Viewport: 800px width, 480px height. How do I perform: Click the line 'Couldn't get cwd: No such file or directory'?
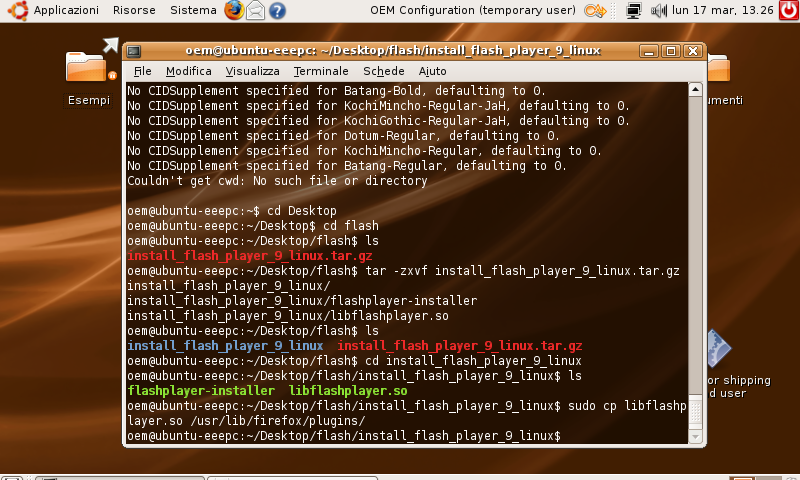(x=277, y=181)
